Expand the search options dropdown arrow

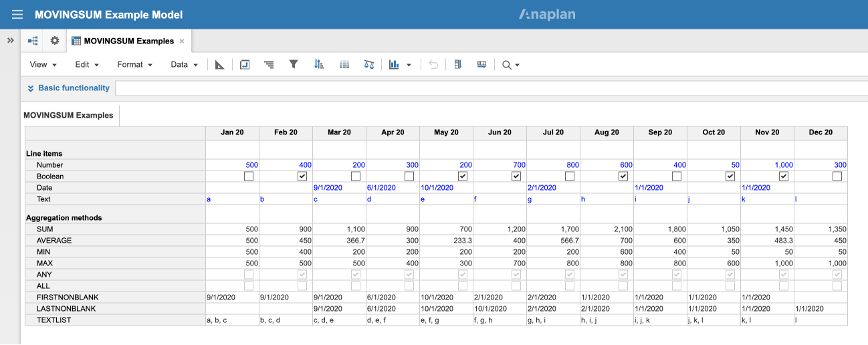pyautogui.click(x=517, y=66)
